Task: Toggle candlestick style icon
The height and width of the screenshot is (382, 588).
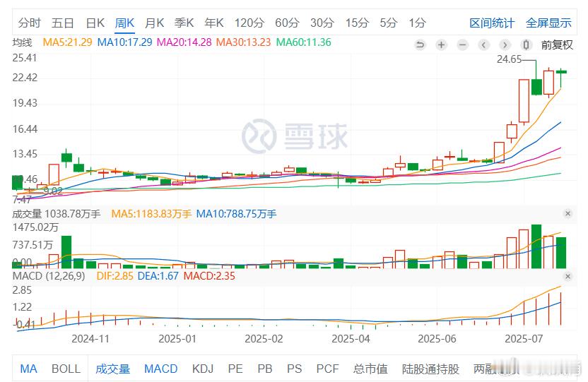Action: coord(526,45)
